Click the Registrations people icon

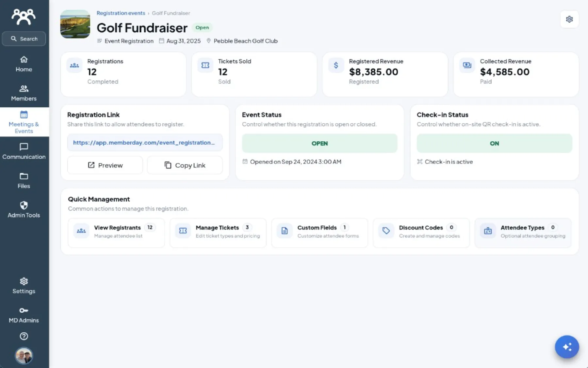pos(74,65)
